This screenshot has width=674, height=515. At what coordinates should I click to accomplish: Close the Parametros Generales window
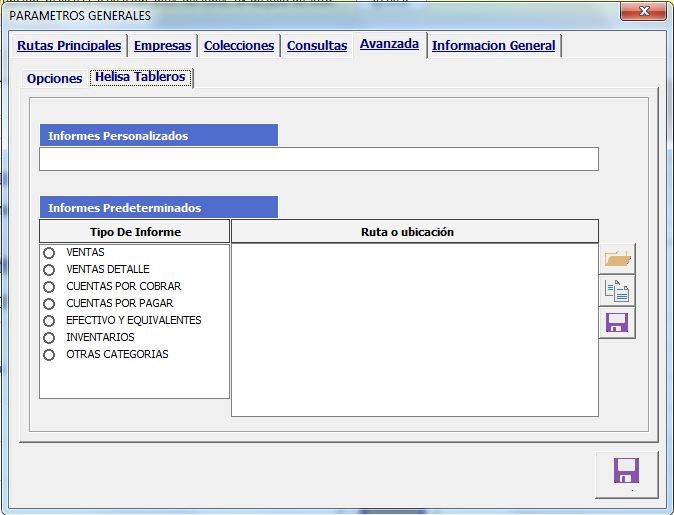[639, 12]
